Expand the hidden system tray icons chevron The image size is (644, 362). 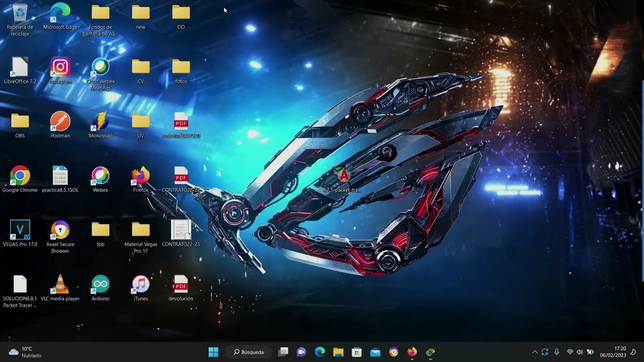click(x=534, y=352)
